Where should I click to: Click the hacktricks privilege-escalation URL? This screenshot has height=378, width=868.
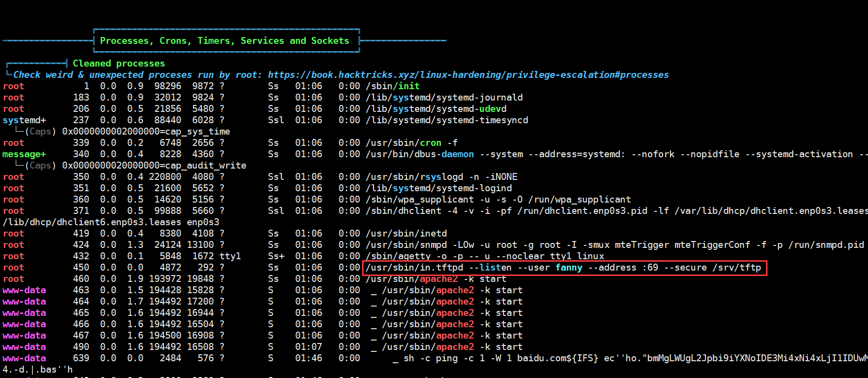coord(468,75)
